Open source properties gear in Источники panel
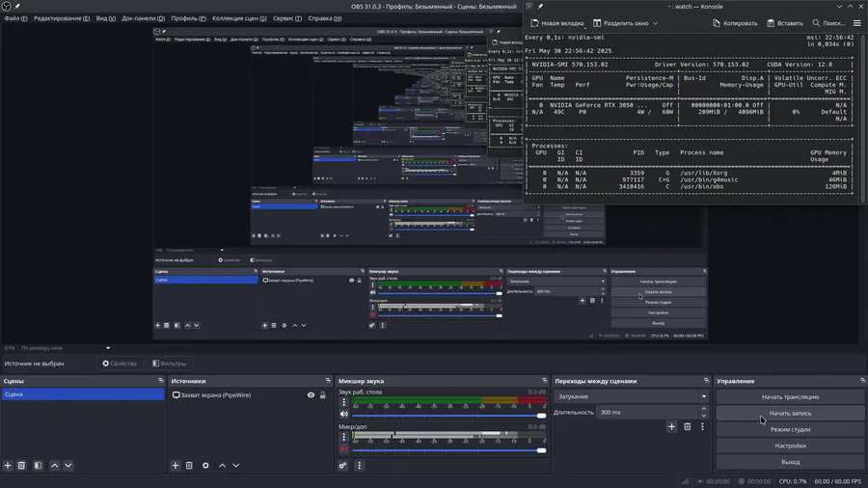This screenshot has width=868, height=488. coord(205,465)
